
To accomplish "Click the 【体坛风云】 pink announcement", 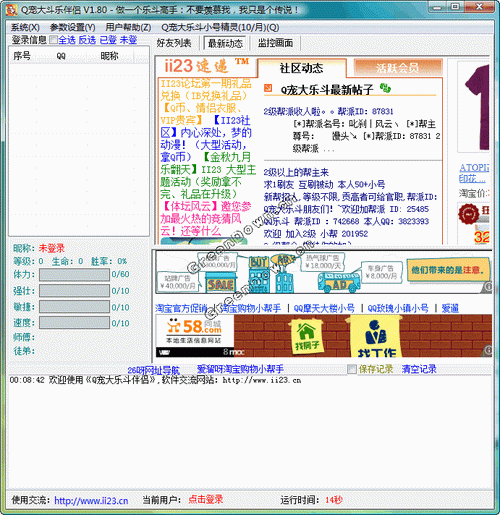I will point(206,218).
